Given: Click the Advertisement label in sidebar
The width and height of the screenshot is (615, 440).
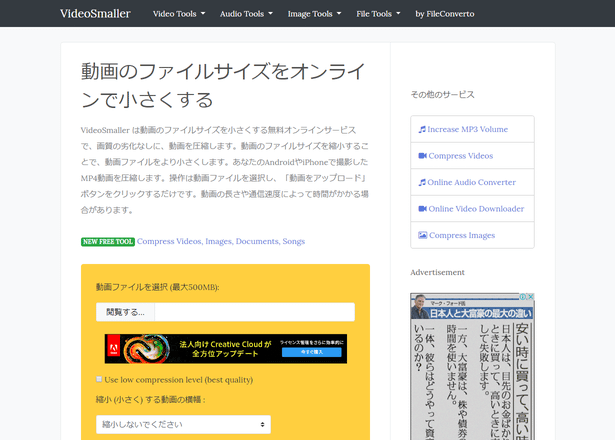Looking at the screenshot, I should (437, 272).
